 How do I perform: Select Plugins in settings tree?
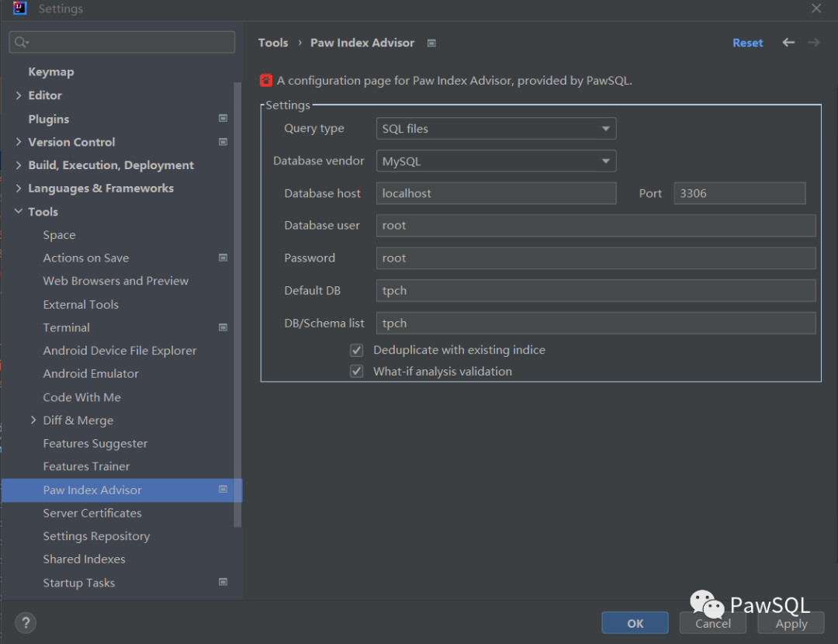tap(49, 119)
